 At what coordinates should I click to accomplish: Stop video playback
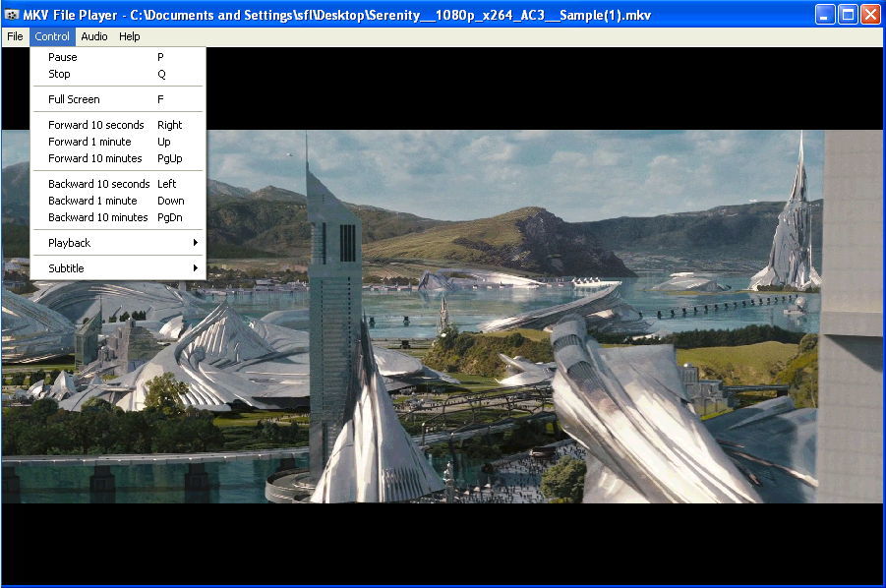click(x=59, y=73)
